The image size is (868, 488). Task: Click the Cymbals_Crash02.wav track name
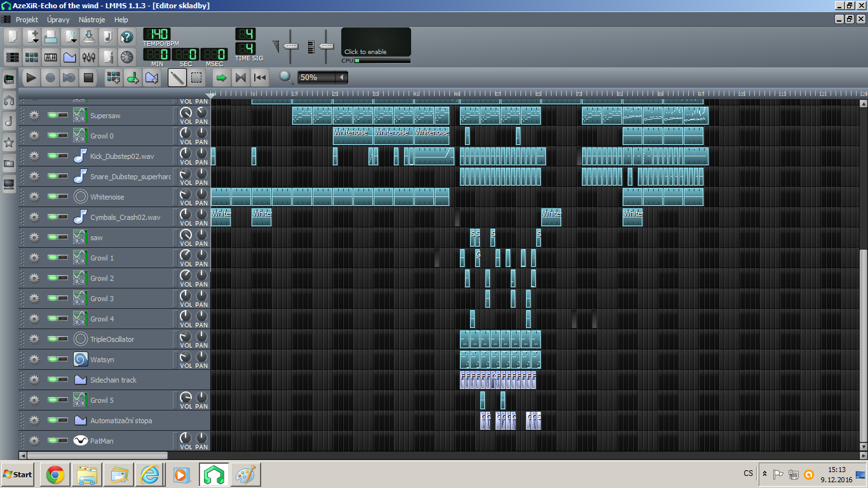tap(125, 217)
